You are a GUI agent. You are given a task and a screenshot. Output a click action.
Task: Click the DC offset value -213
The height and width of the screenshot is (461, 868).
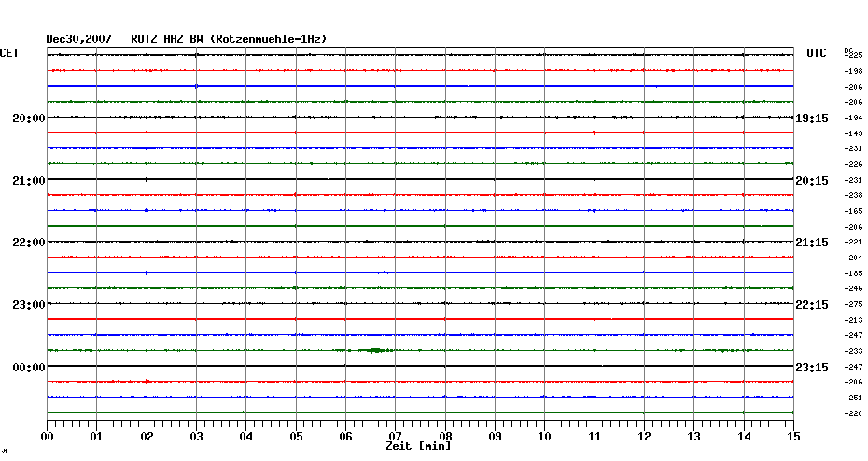(x=854, y=320)
